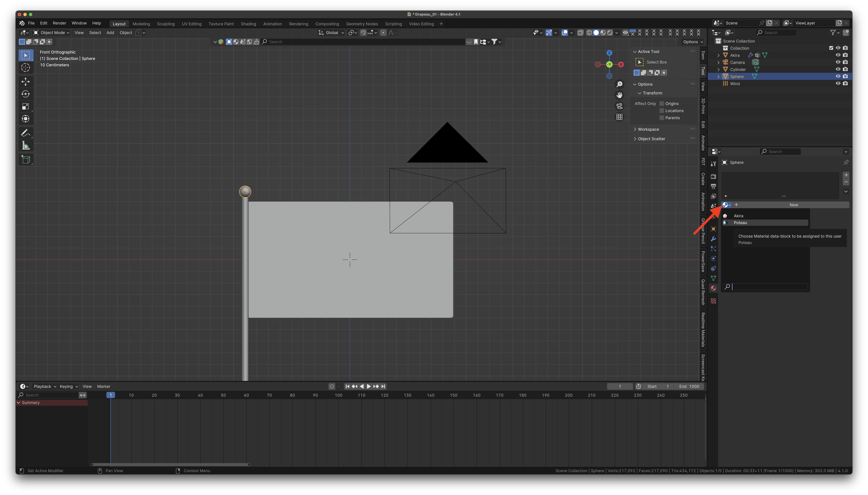Open the green Object Data properties tab

point(713,278)
